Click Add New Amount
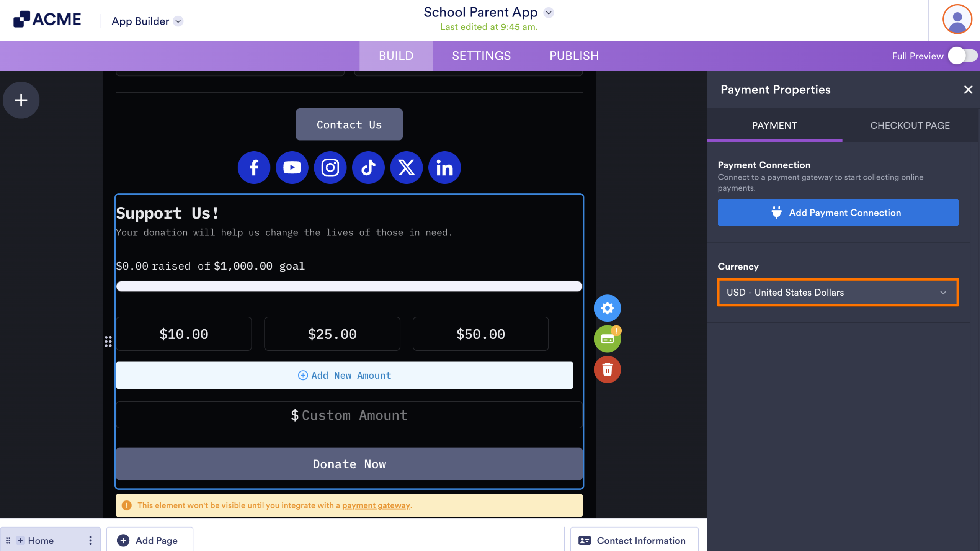This screenshot has width=980, height=551. 345,375
